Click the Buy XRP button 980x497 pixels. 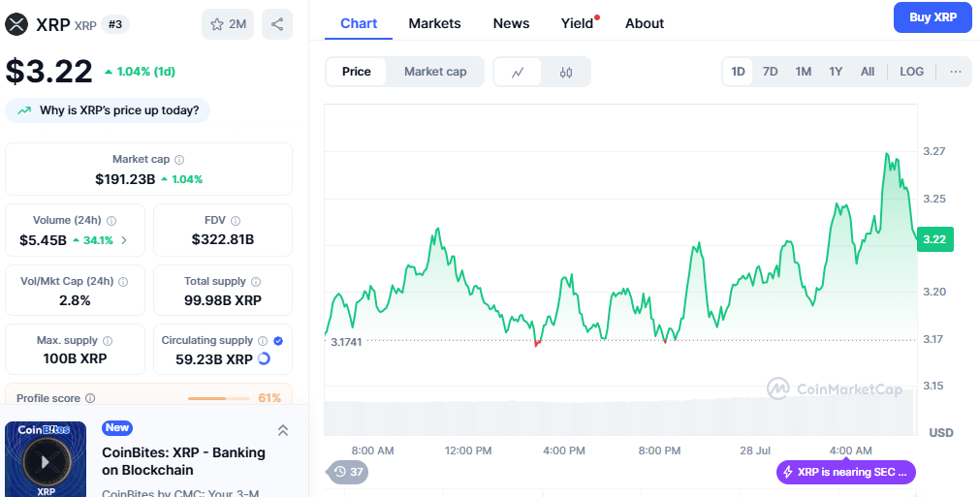point(933,17)
